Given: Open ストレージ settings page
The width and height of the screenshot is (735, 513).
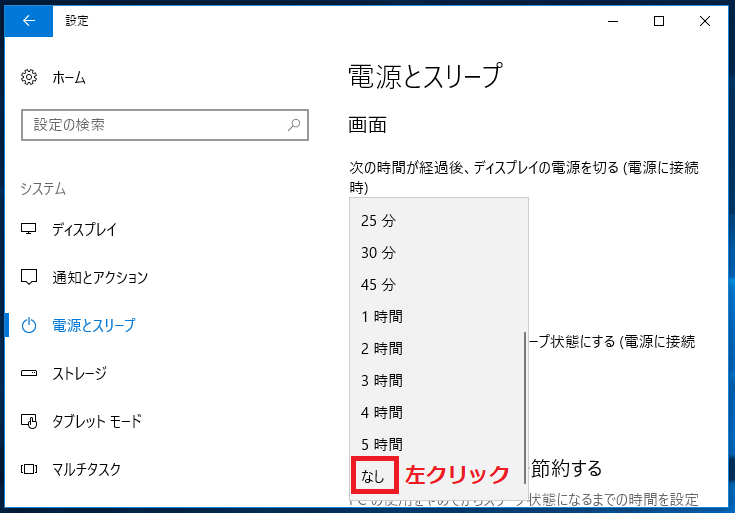Looking at the screenshot, I should (x=80, y=373).
